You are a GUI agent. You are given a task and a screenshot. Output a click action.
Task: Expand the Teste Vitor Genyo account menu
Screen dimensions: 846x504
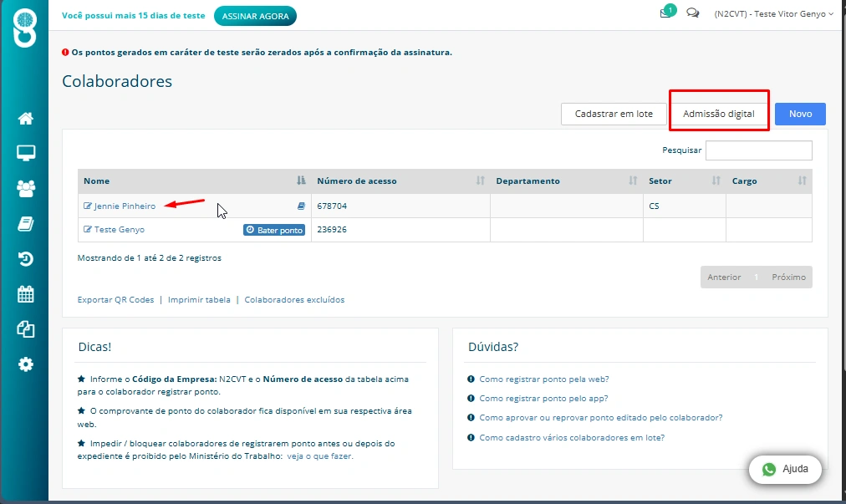(x=773, y=14)
